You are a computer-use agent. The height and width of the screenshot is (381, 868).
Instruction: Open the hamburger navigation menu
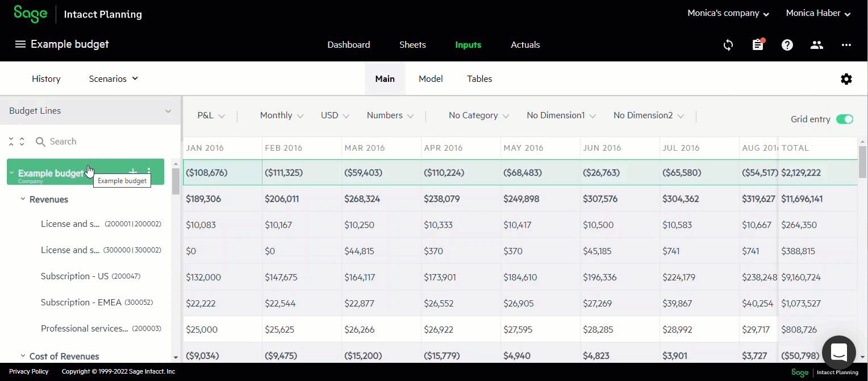[20, 44]
